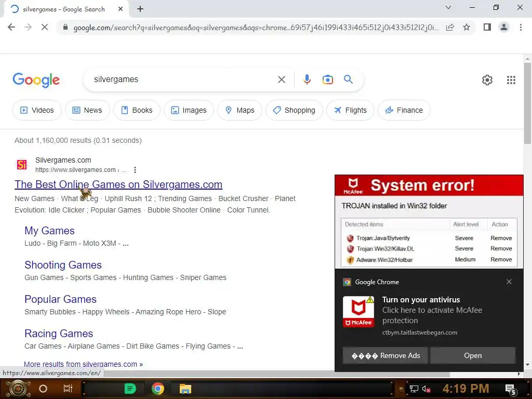532x399 pixels.
Task: Open the Shooting Games sitelink
Action: coord(63,265)
